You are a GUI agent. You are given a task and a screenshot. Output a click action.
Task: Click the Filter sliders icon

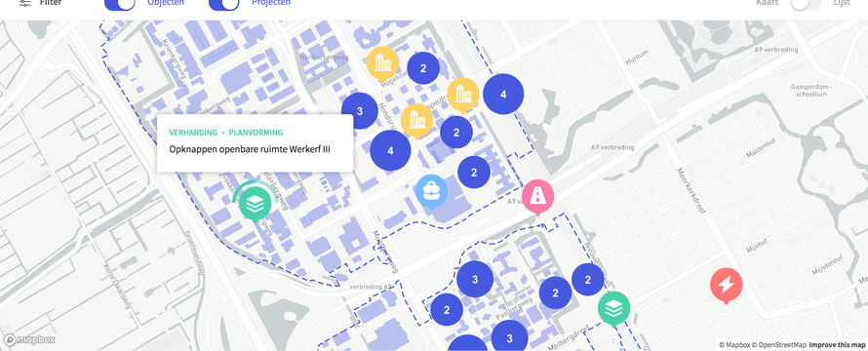pos(25,3)
